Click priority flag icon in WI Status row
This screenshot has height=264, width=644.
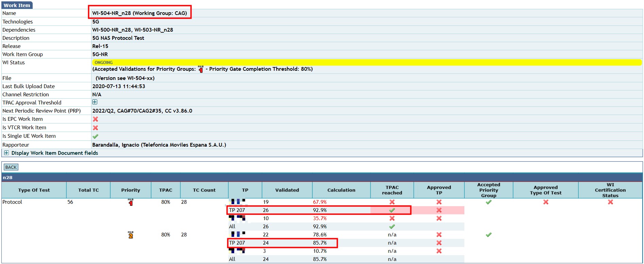point(201,69)
